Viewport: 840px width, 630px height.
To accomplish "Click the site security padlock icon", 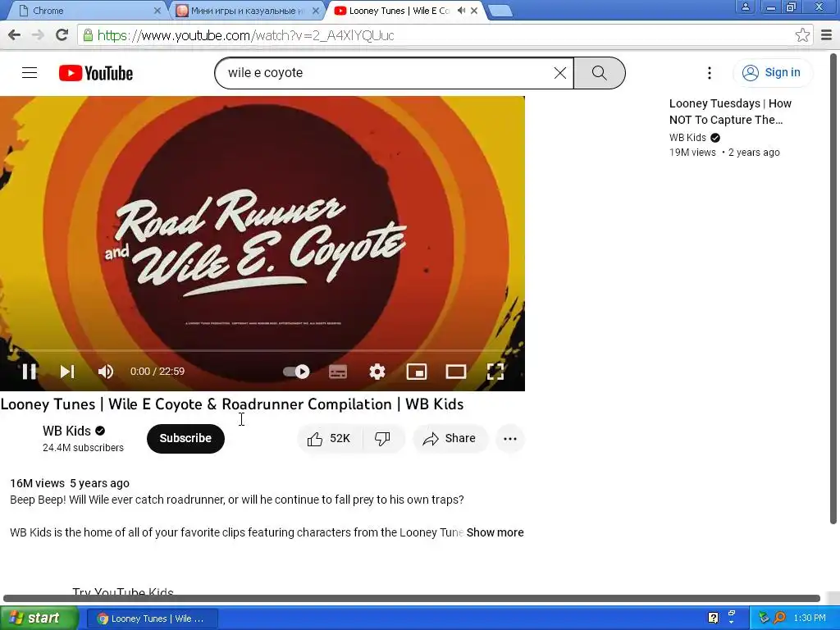I will (x=88, y=35).
